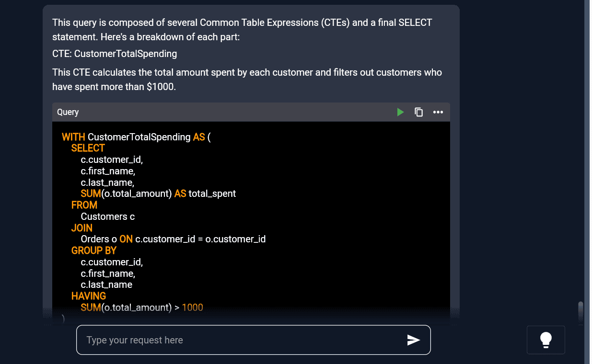Focus the 'Type your request here' field
The width and height of the screenshot is (592, 364).
tap(254, 340)
